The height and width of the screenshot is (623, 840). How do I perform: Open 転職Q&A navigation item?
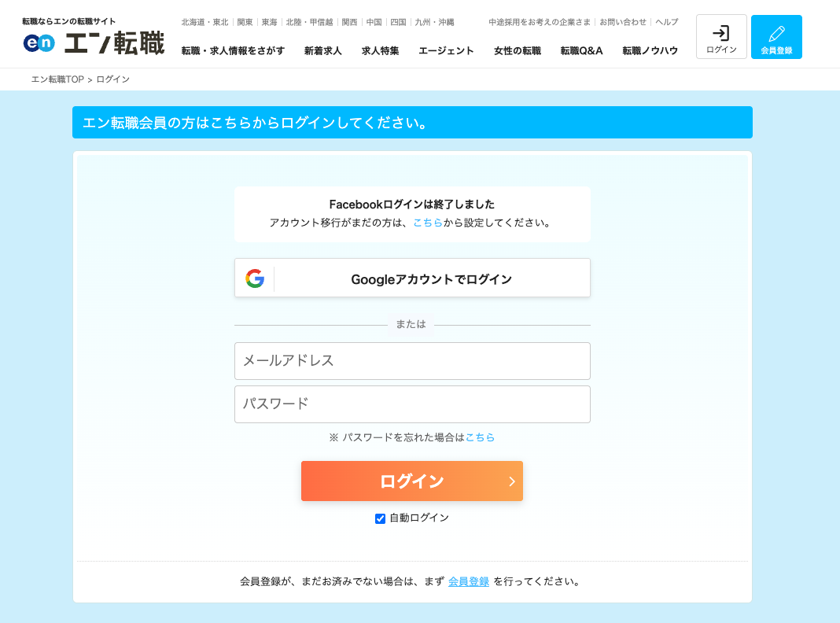click(581, 51)
